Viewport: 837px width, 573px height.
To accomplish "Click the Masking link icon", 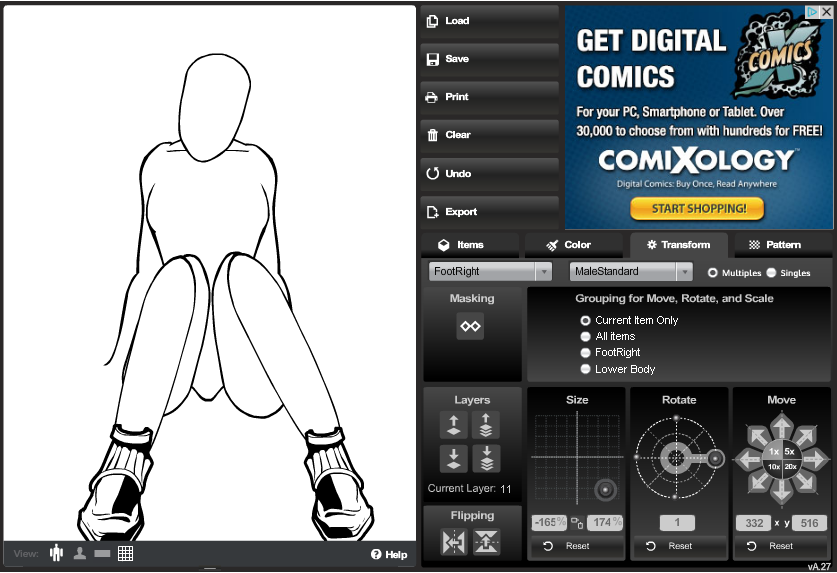I will (x=470, y=326).
